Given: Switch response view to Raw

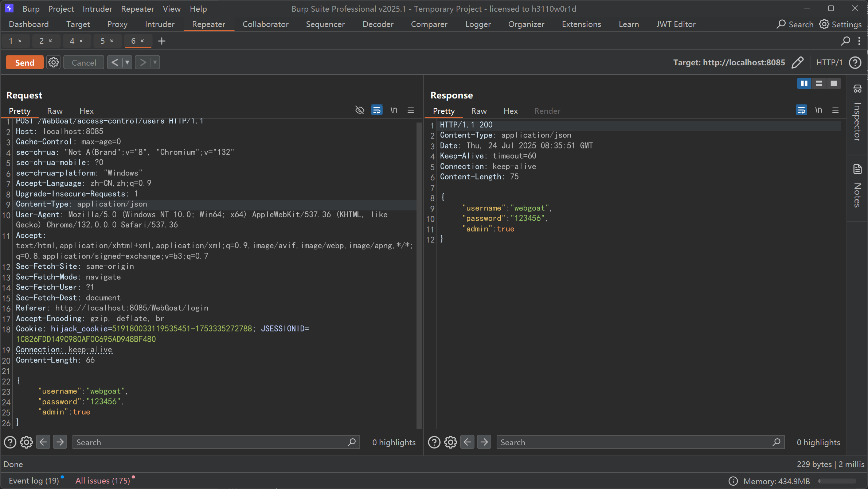Looking at the screenshot, I should (x=479, y=111).
